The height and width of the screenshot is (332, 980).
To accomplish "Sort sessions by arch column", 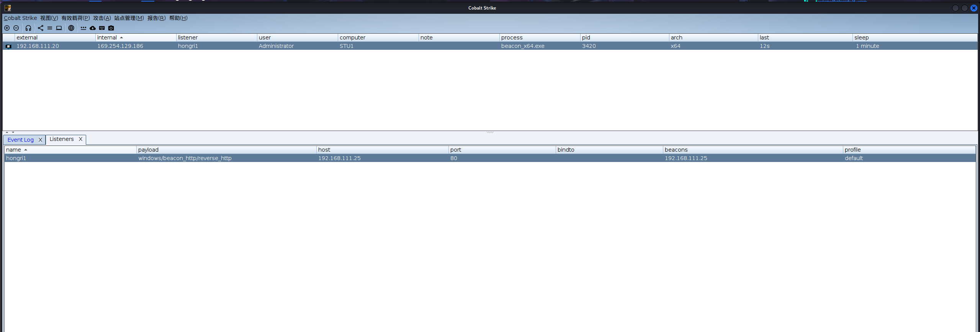I will tap(713, 38).
